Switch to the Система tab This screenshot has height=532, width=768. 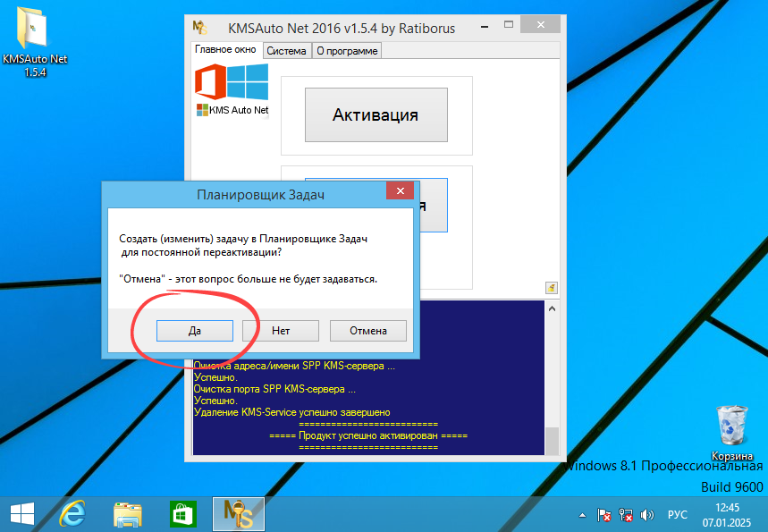(286, 51)
